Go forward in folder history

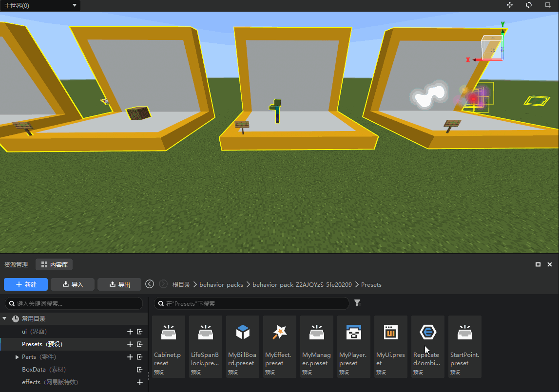(x=163, y=284)
